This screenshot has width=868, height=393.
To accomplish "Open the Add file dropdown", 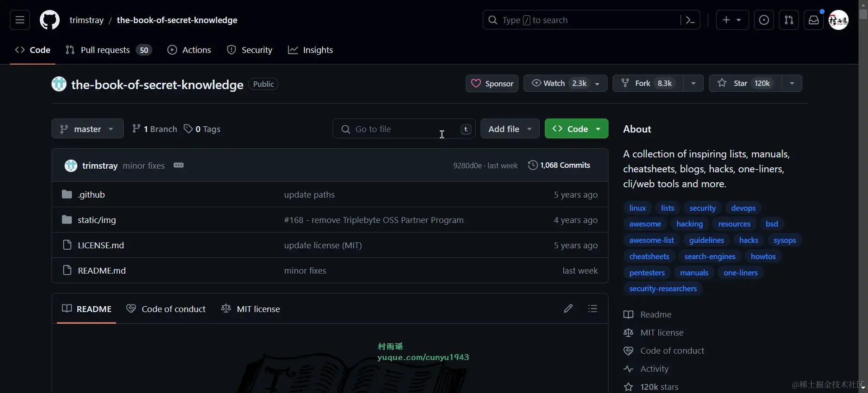I will 510,129.
